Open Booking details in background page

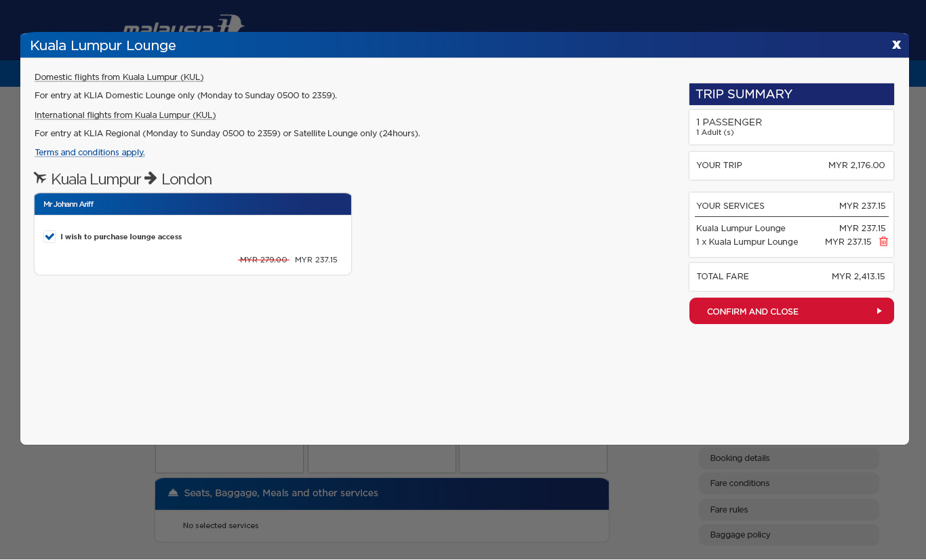point(789,458)
